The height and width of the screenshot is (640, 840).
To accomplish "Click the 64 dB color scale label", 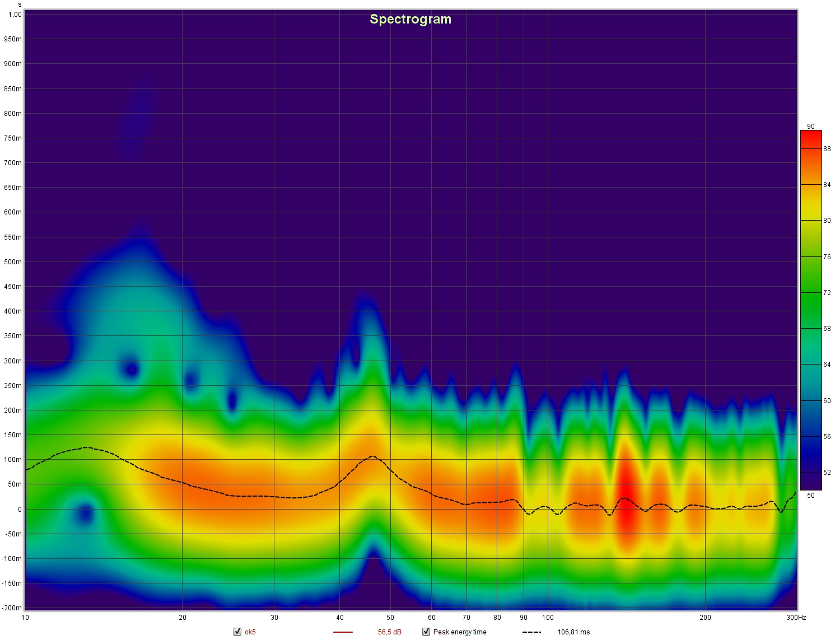I will point(827,365).
